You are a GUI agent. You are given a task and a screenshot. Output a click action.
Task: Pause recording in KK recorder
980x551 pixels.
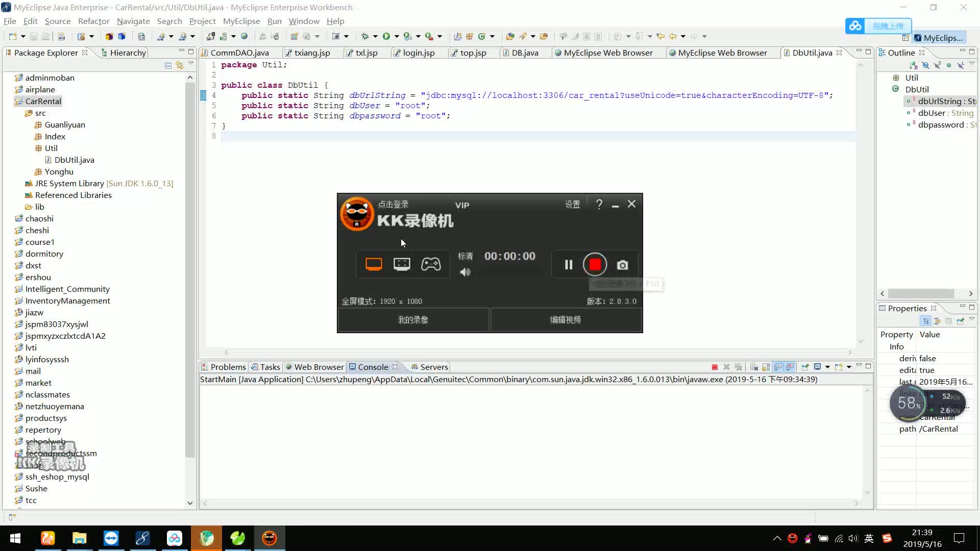[568, 264]
